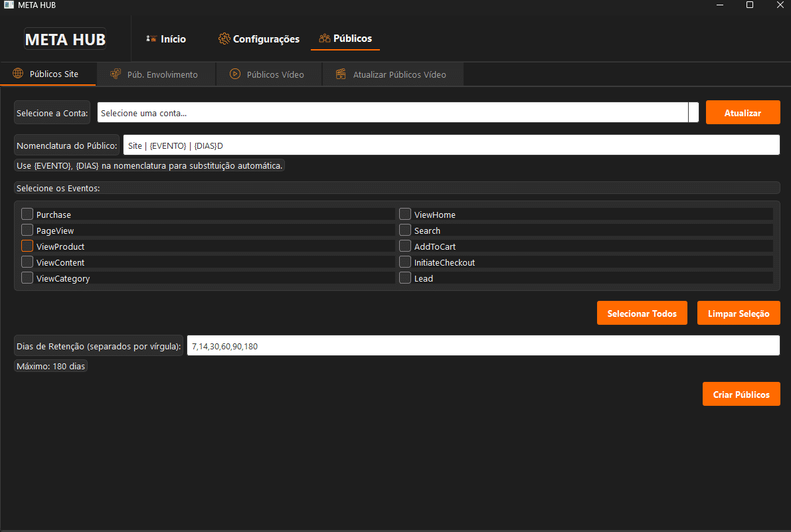Tick the ViewCategory event checkbox

pyautogui.click(x=27, y=278)
